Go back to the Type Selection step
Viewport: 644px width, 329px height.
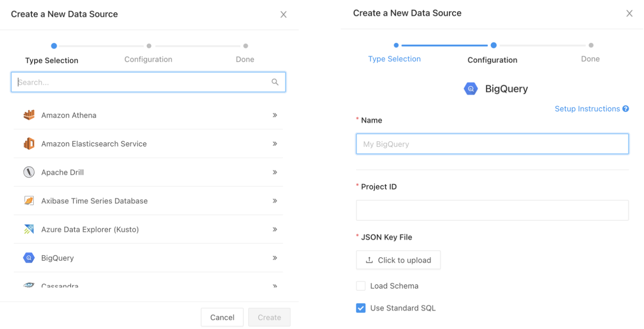pyautogui.click(x=395, y=59)
